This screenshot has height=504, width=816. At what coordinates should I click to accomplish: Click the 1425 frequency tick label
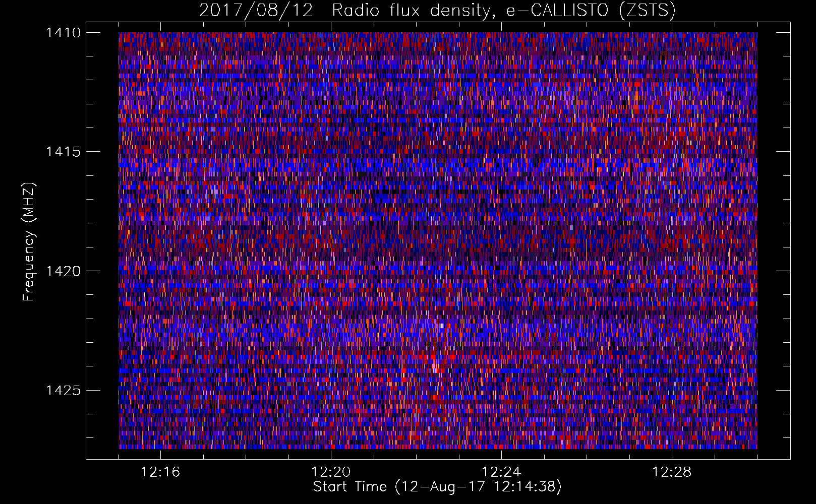pyautogui.click(x=63, y=390)
